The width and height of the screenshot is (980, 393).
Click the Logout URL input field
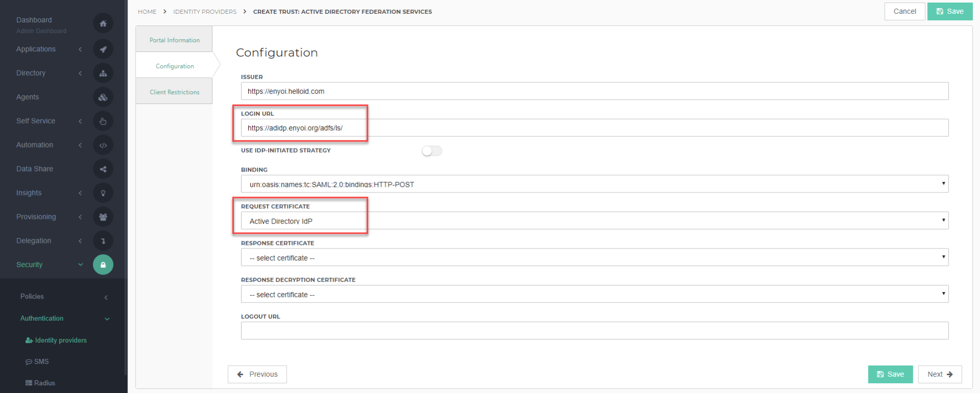(594, 330)
